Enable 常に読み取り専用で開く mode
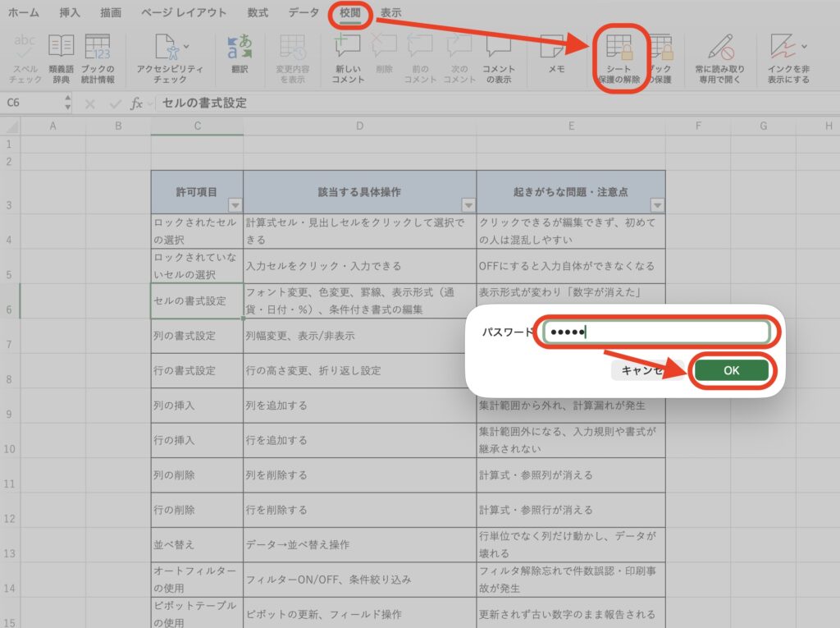The height and width of the screenshot is (628, 840). click(720, 57)
